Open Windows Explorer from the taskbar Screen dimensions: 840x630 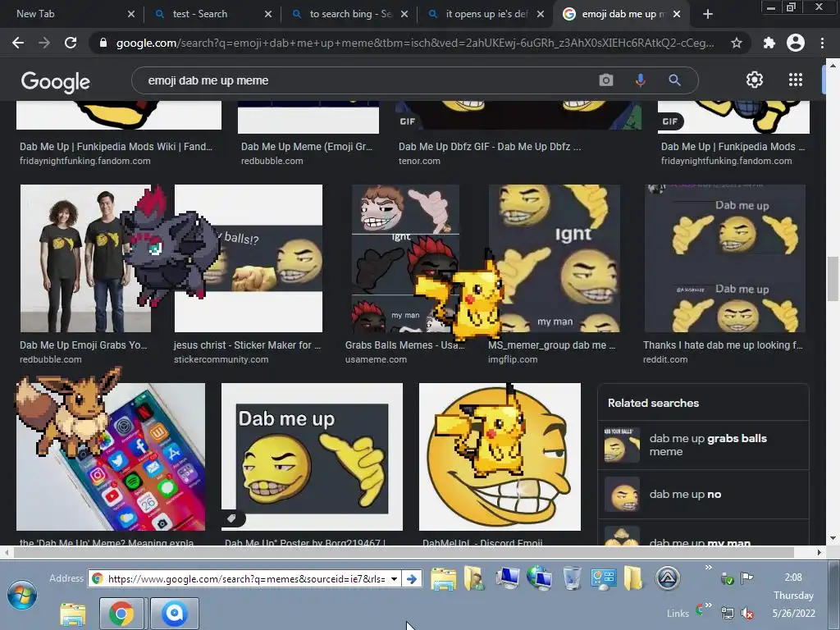point(72,614)
